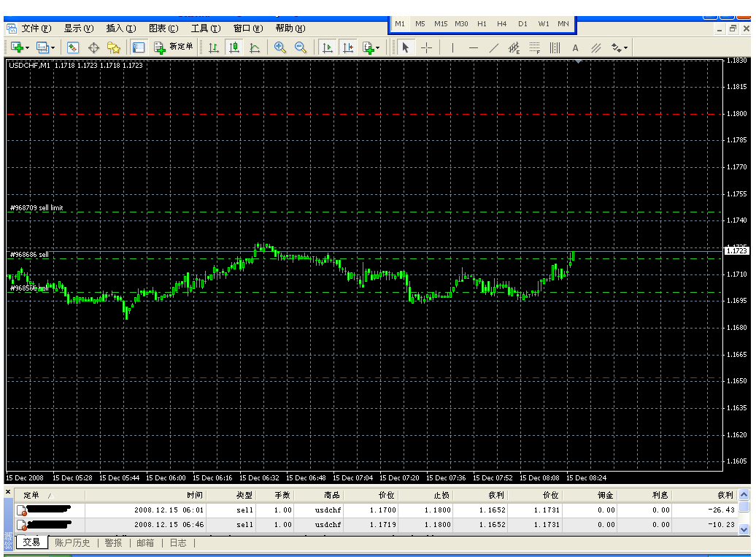This screenshot has height=557, width=756.
Task: Switch chart to candlestick mode
Action: 234,47
